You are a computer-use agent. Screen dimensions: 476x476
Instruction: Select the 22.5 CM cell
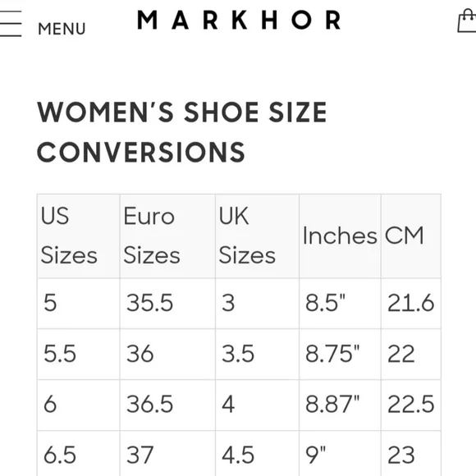411,405
